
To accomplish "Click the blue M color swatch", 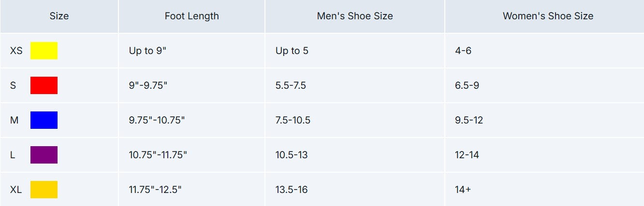I will click(44, 120).
